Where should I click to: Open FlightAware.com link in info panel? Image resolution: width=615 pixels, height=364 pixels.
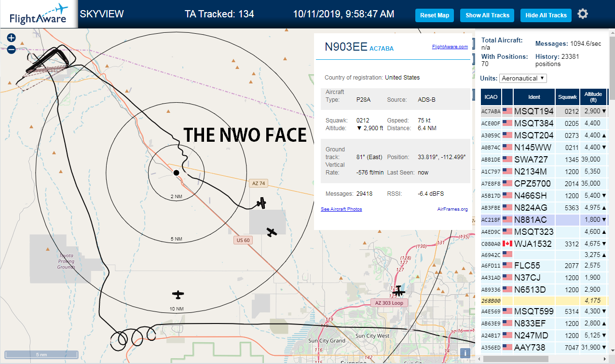click(x=450, y=47)
